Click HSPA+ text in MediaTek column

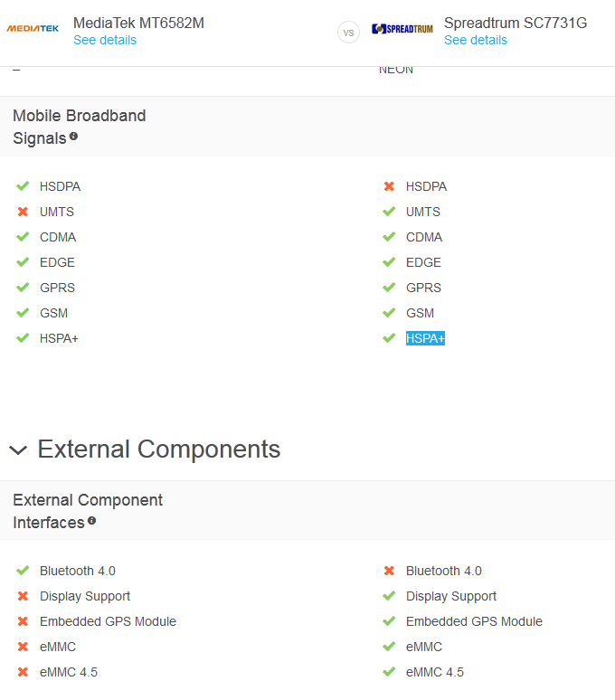59,339
